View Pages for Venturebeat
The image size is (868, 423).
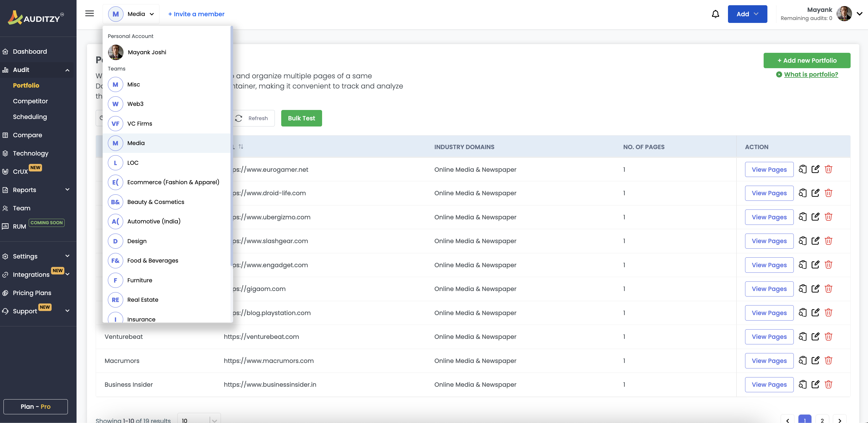tap(769, 337)
